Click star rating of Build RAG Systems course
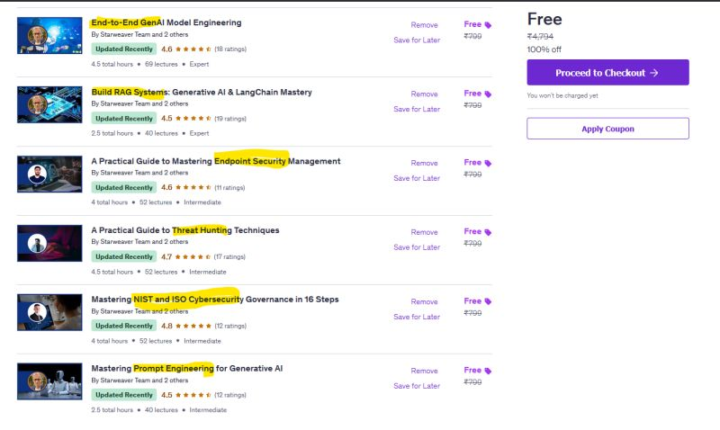The image size is (720, 430). point(193,119)
